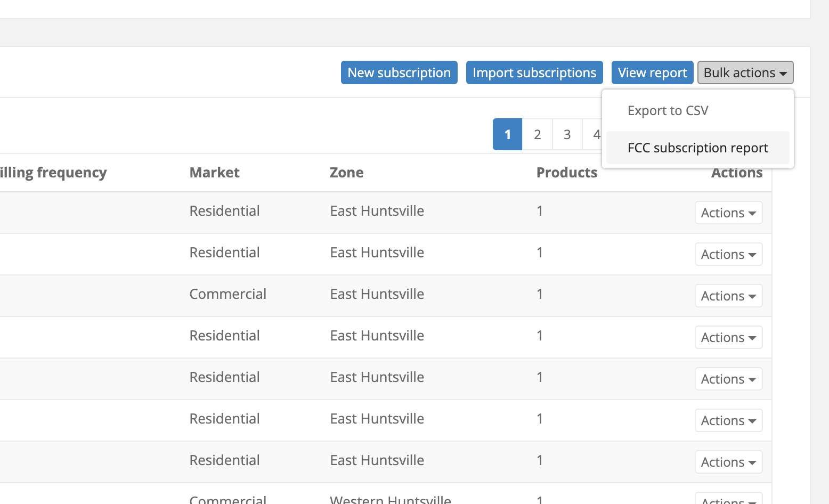The height and width of the screenshot is (504, 829).
Task: Open Actions dropdown in sixth table row
Action: (728, 421)
